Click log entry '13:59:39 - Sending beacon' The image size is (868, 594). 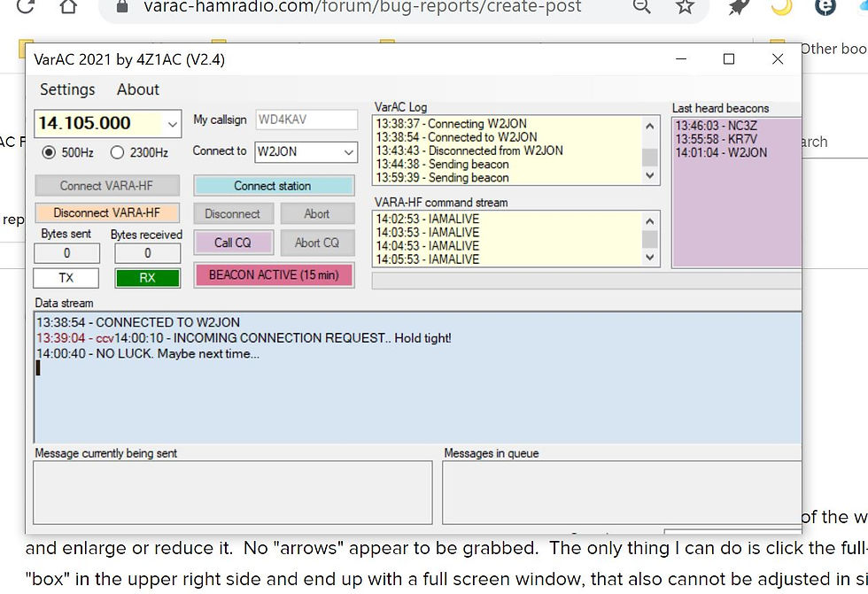click(x=442, y=178)
